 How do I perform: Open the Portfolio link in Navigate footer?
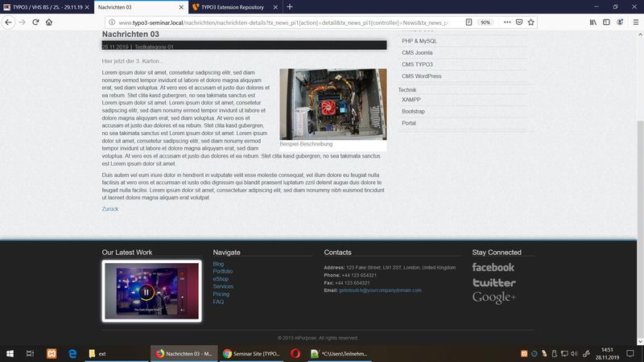tap(223, 272)
